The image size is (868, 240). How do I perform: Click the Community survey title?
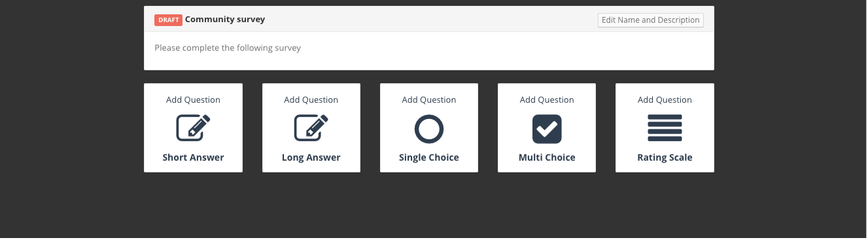click(225, 20)
